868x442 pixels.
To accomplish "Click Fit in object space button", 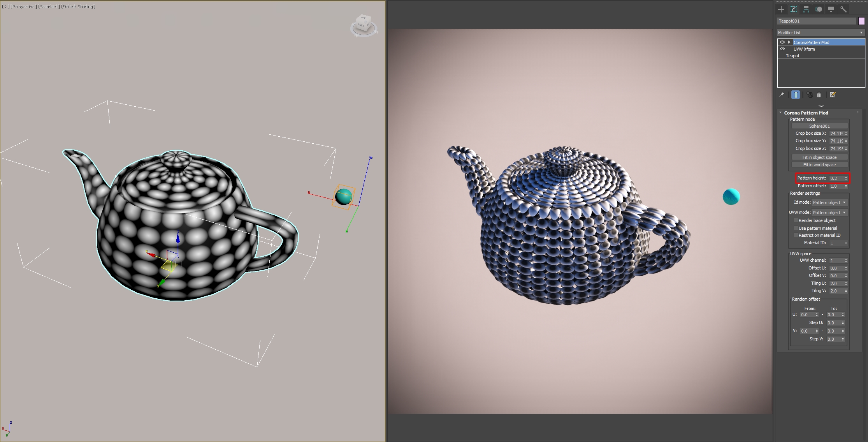I will click(819, 157).
